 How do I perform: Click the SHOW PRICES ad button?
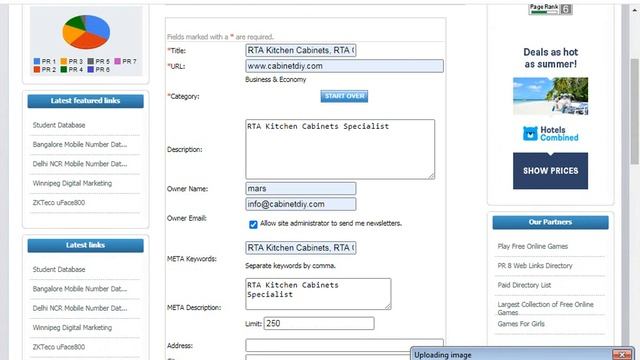click(x=550, y=171)
